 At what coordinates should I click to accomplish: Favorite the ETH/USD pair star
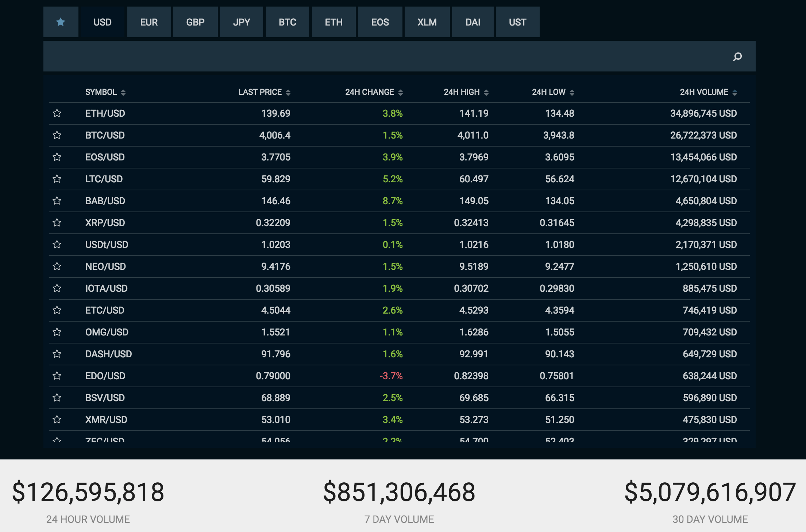tap(57, 113)
